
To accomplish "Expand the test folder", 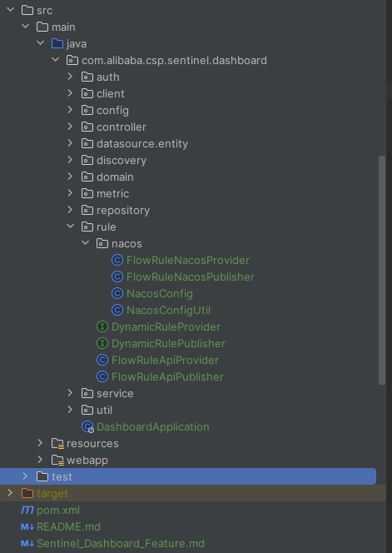I will [x=25, y=476].
